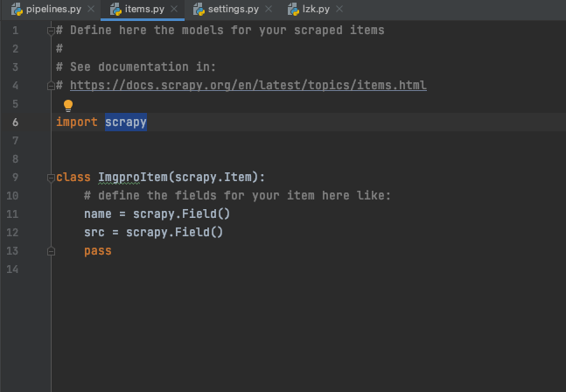Click the yellow lightbulb intention icon

[68, 106]
